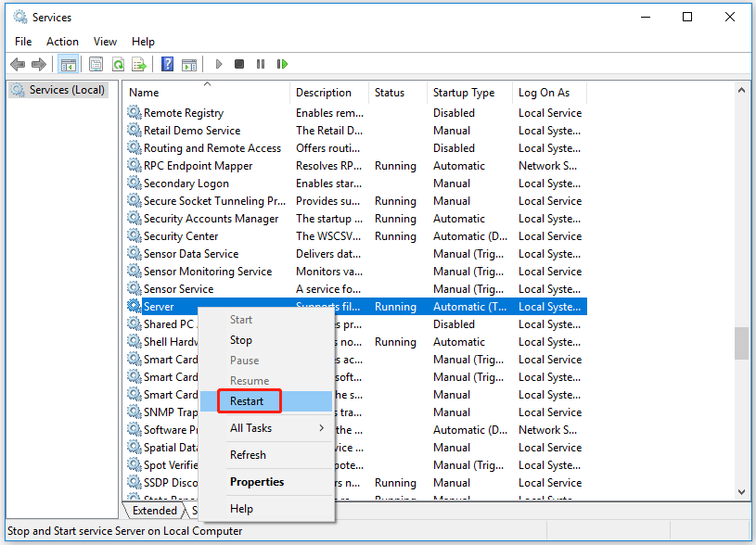Click the Back arrow toolbar icon
The height and width of the screenshot is (545, 756).
click(18, 64)
